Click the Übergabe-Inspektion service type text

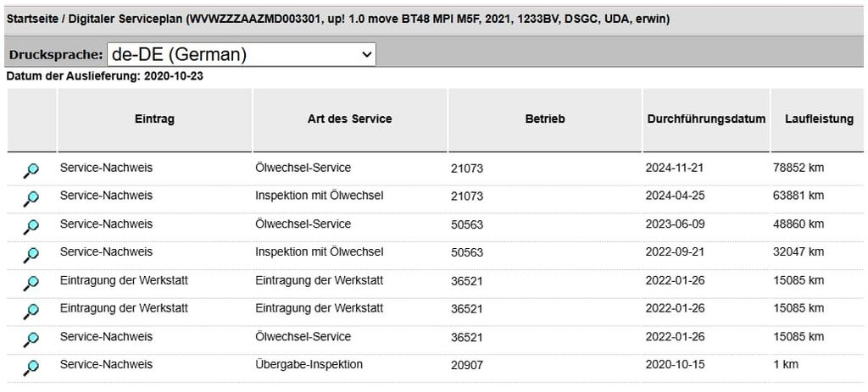tap(309, 364)
